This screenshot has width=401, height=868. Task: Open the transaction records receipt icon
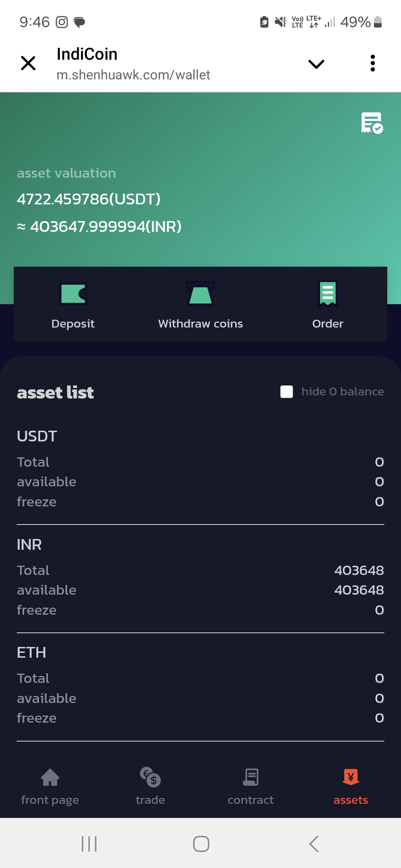point(372,123)
